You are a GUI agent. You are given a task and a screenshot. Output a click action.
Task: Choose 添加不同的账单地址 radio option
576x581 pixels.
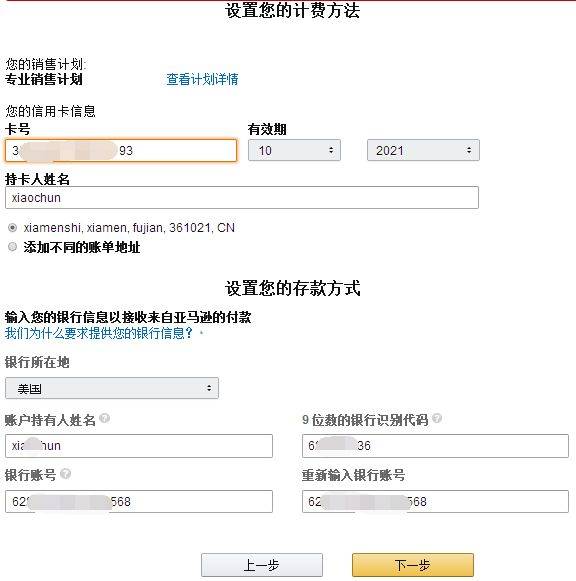13,246
